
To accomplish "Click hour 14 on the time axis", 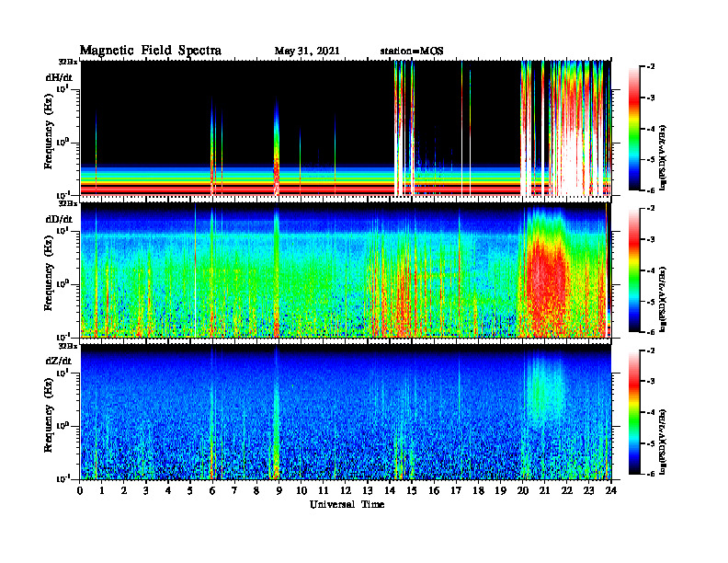I will tap(390, 490).
